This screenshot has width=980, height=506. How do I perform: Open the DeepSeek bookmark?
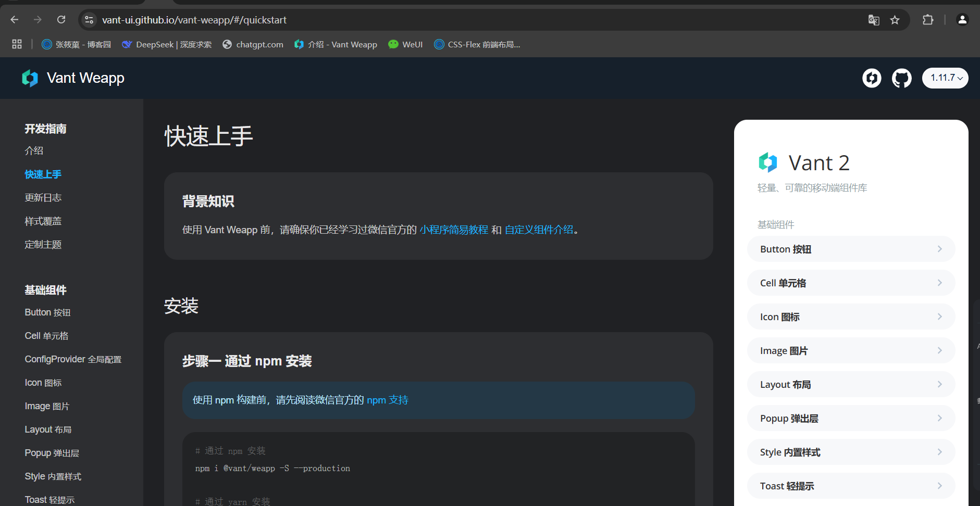(167, 44)
